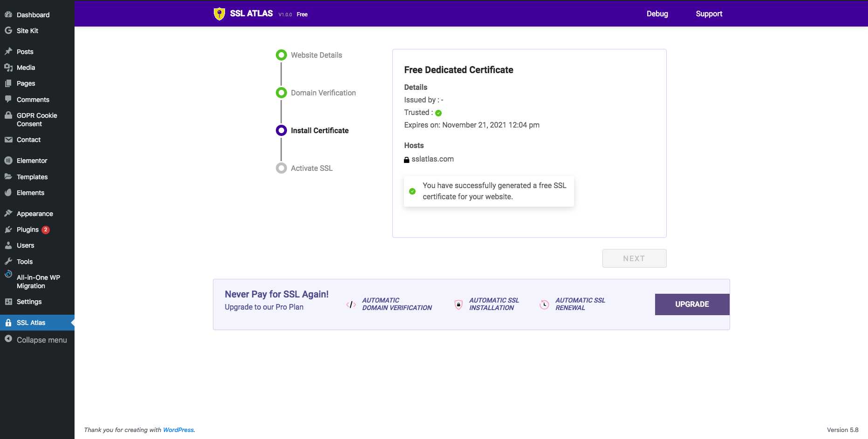868x439 pixels.
Task: Click the UPGRADE button
Action: click(692, 304)
